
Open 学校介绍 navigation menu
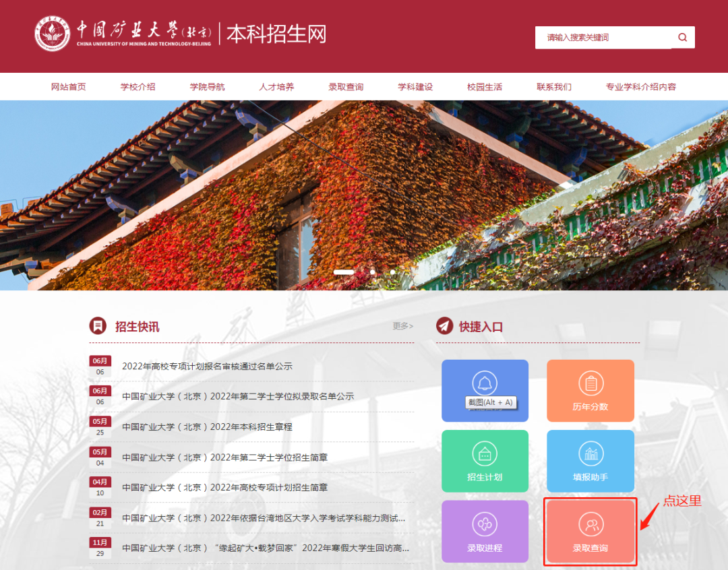[138, 87]
